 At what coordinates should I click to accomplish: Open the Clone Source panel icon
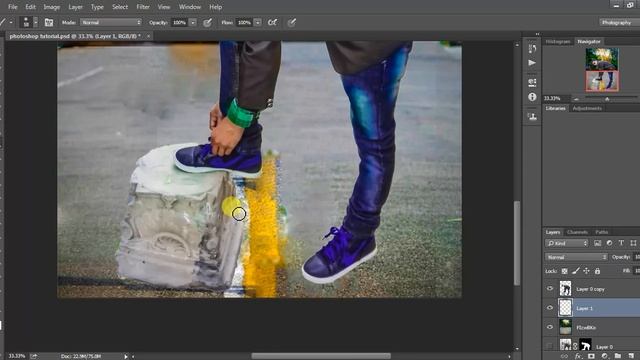(x=532, y=116)
